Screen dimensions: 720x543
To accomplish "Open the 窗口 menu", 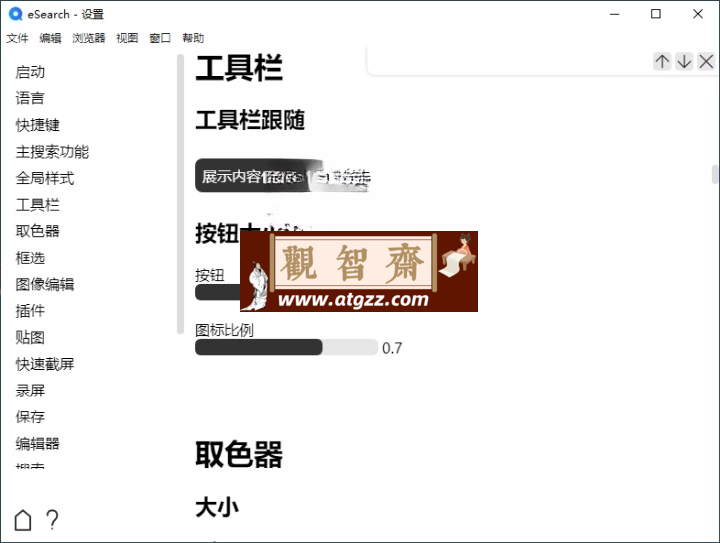I will pyautogui.click(x=160, y=38).
